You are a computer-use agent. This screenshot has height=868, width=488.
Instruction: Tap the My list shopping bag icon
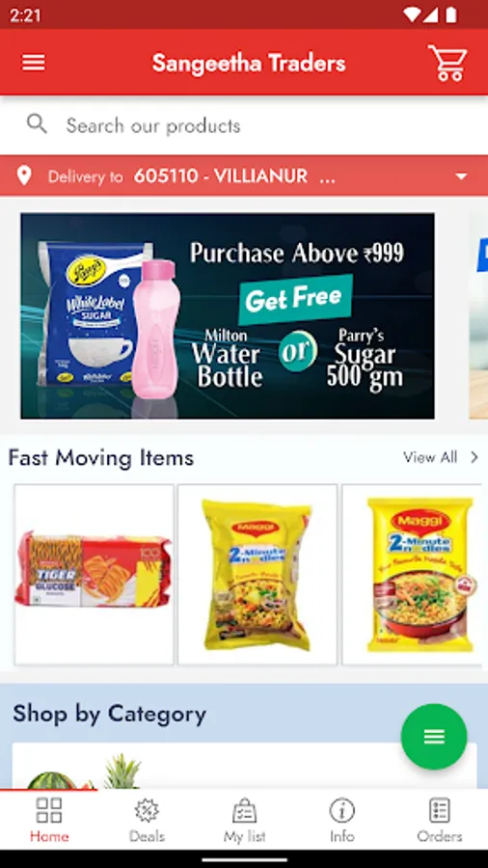(x=244, y=811)
